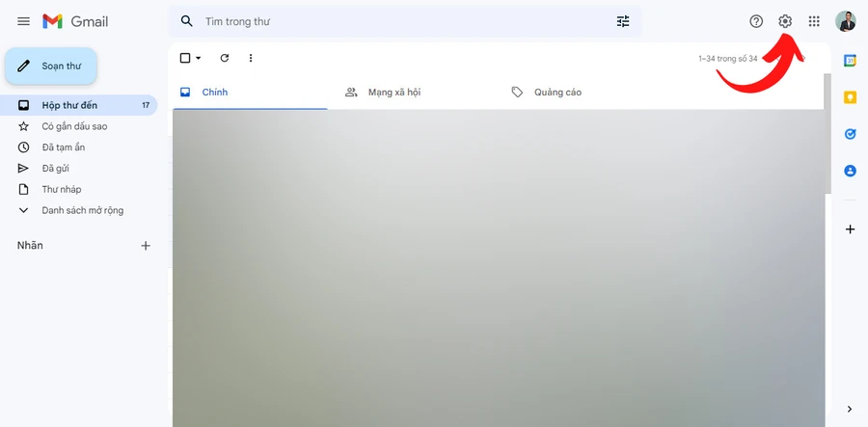868x427 pixels.
Task: Click the Nhãn section heading
Action: pos(30,246)
